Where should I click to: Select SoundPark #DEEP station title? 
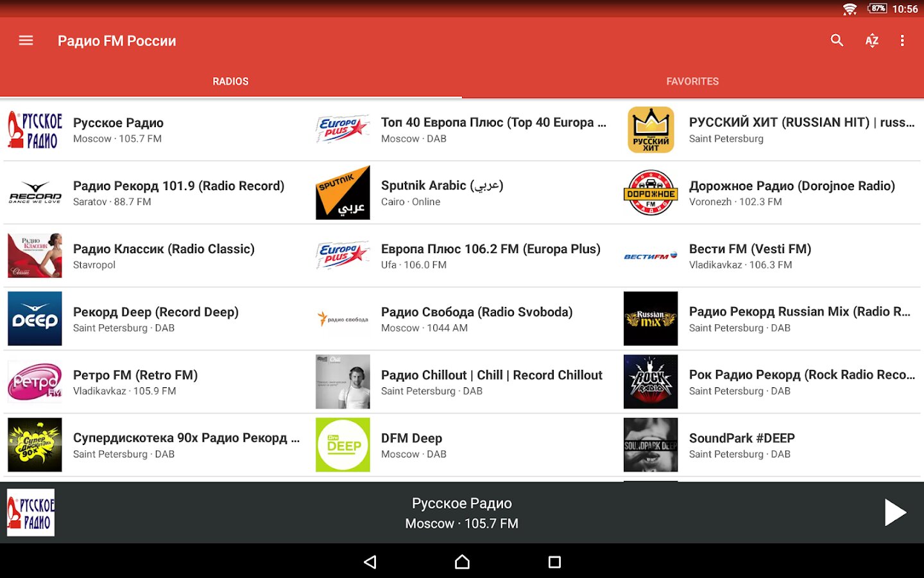[742, 438]
